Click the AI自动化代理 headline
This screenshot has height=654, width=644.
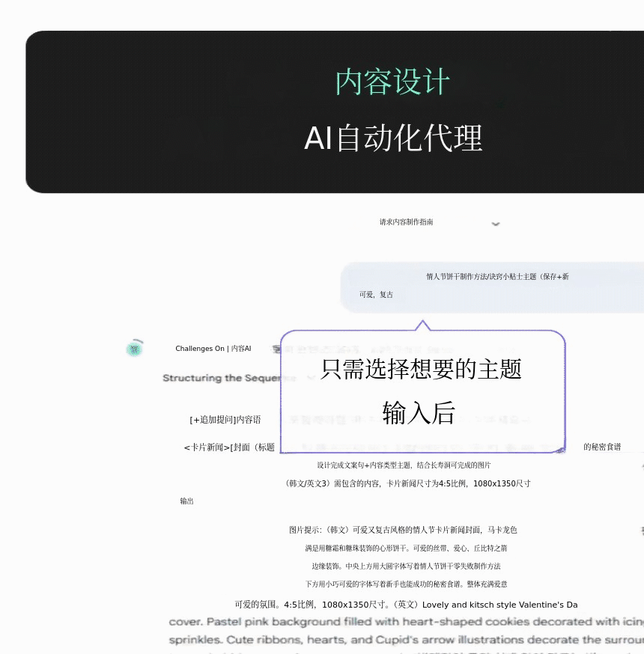pos(393,138)
